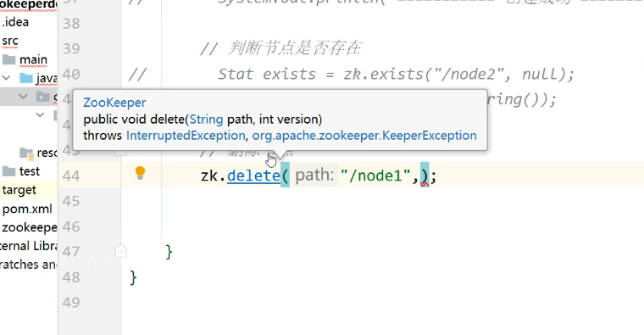Click the yellow lightbulb quick-fix icon
Screen dimensions: 644x335
point(140,173)
